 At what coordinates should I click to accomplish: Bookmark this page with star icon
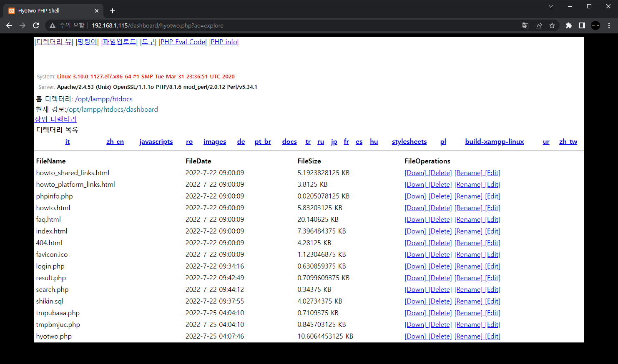tap(552, 25)
